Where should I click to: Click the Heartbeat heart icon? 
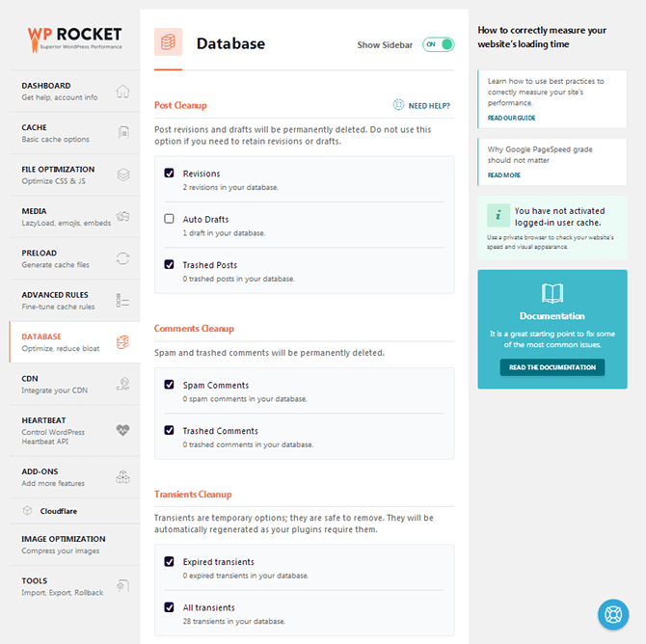pyautogui.click(x=122, y=430)
